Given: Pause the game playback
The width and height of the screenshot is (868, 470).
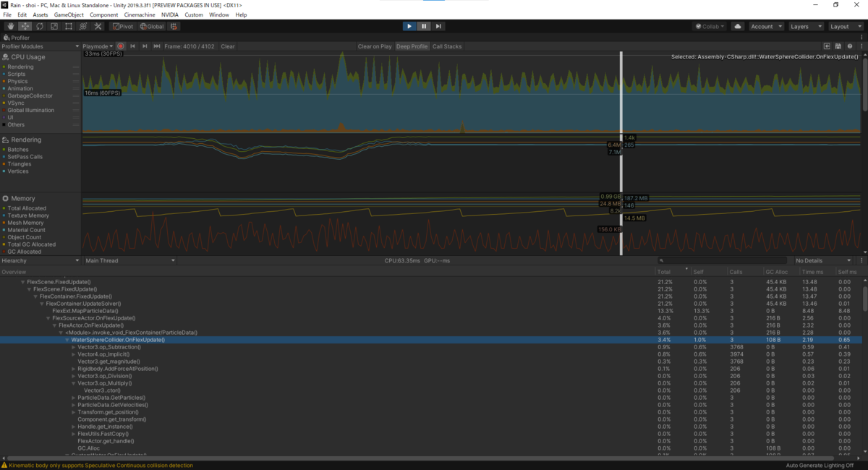Looking at the screenshot, I should (424, 26).
